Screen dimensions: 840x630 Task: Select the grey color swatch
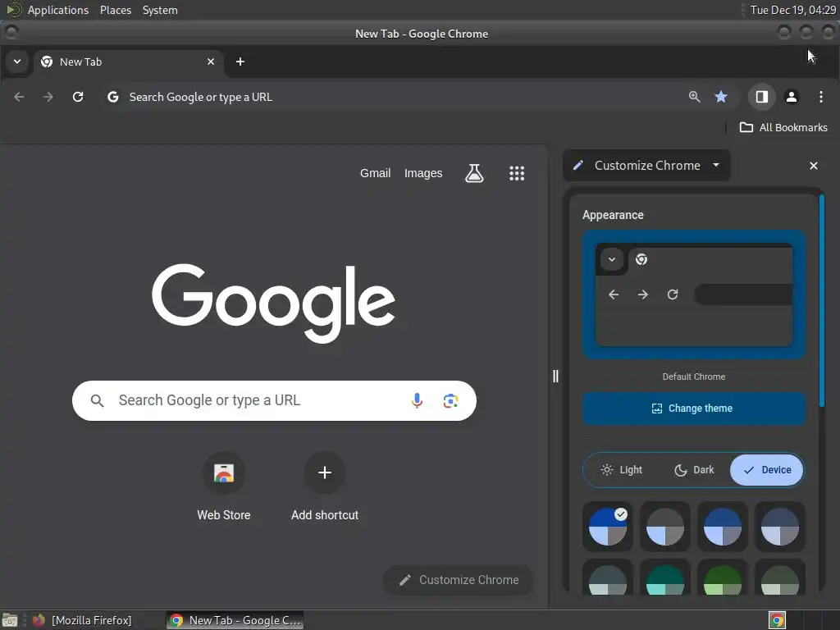tap(664, 527)
